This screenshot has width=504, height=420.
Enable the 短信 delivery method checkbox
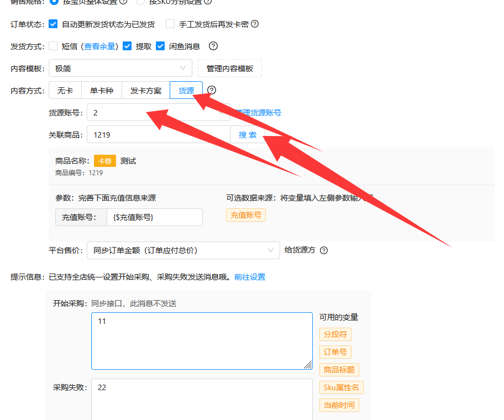pos(53,46)
